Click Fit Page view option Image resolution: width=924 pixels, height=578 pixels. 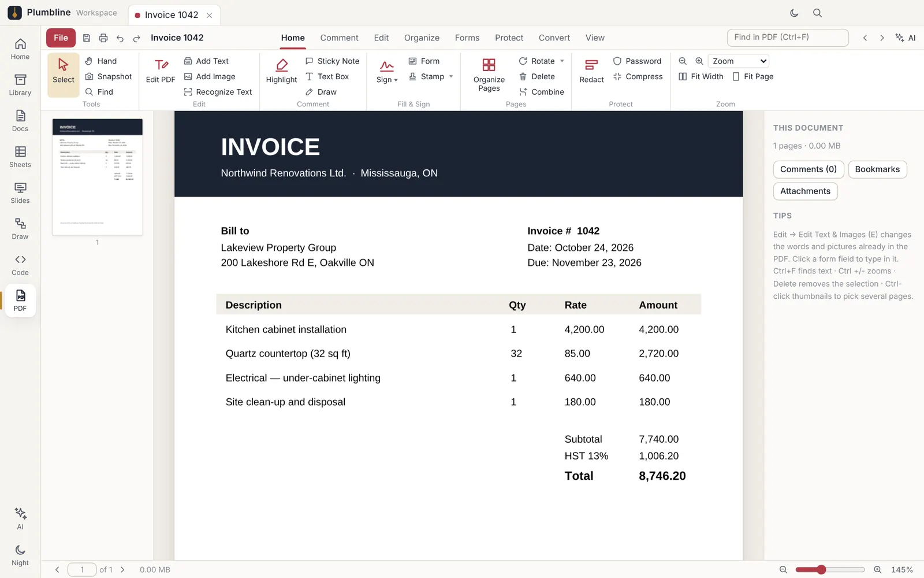(x=753, y=76)
